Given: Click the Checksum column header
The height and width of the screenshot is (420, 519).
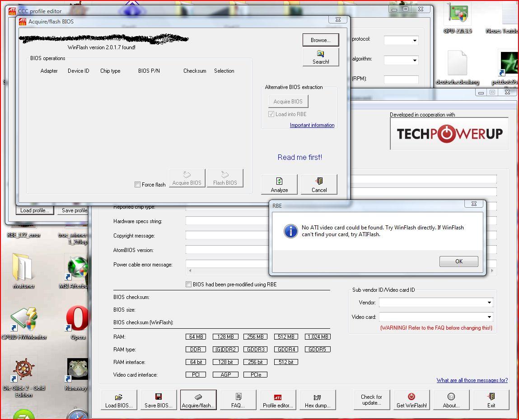Looking at the screenshot, I should [x=195, y=71].
